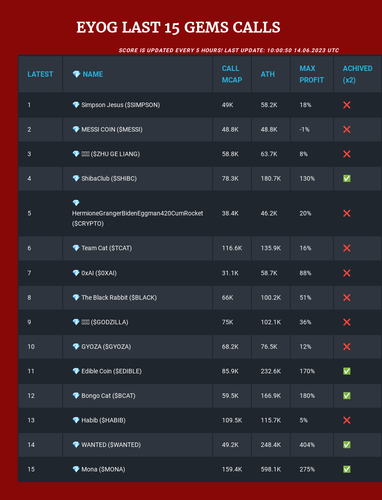
Task: Click the 159.4K call mcap value
Action: click(232, 469)
